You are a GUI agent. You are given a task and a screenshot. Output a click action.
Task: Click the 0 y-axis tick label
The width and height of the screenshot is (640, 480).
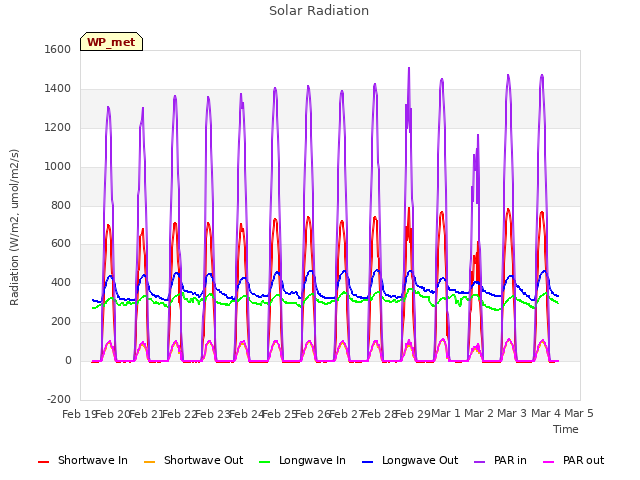tap(68, 361)
